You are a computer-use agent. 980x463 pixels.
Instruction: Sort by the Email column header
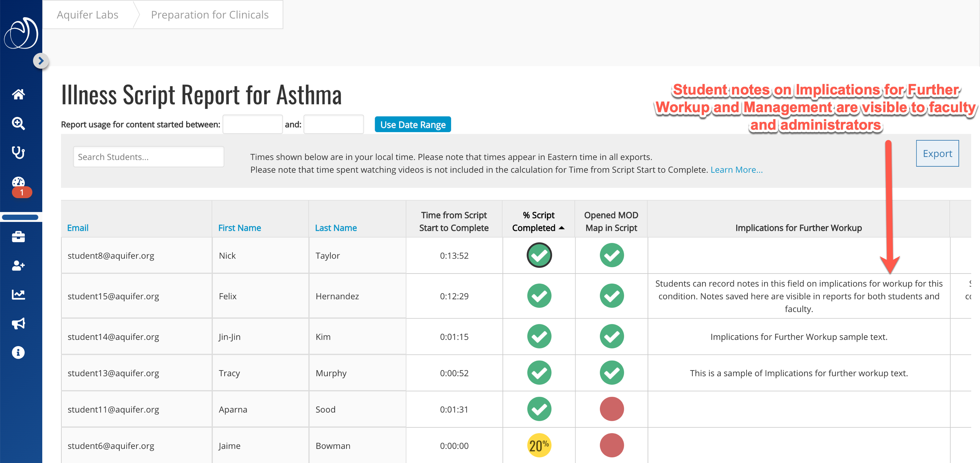tap(78, 228)
